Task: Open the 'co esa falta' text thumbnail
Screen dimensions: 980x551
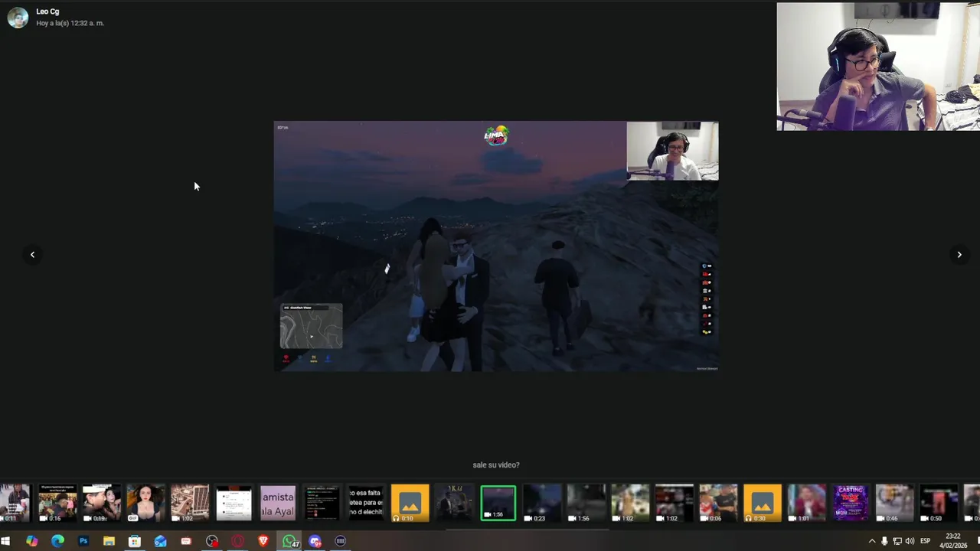Action: pos(365,503)
